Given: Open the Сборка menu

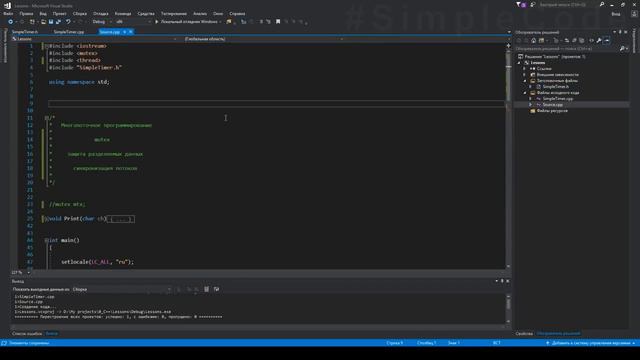Looking at the screenshot, I should [x=80, y=13].
